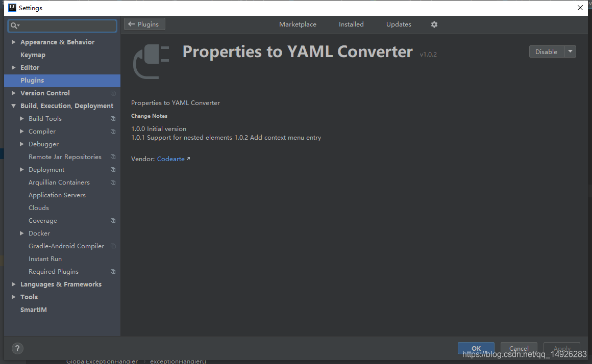Image resolution: width=592 pixels, height=364 pixels.
Task: Click the help question mark icon
Action: [x=17, y=348]
